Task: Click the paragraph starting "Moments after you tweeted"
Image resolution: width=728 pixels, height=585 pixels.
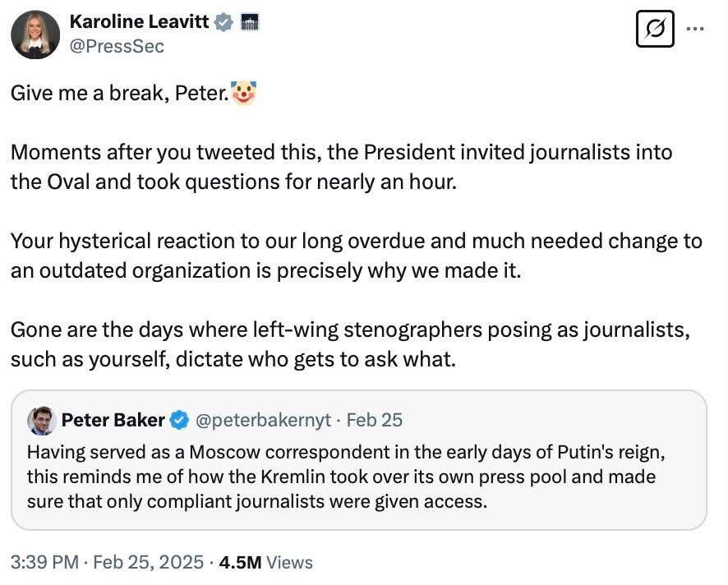Action: coord(341,167)
